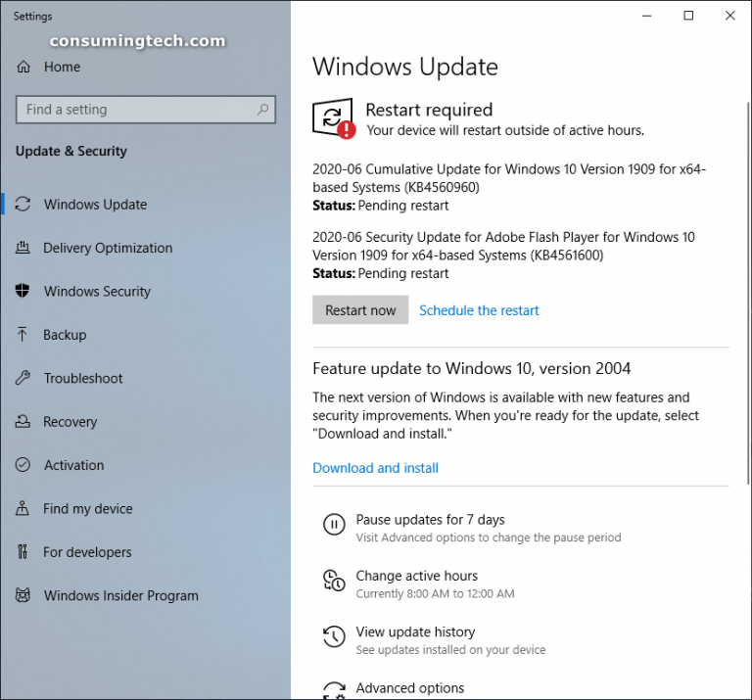
Task: Go to Windows Security section
Action: [x=97, y=291]
